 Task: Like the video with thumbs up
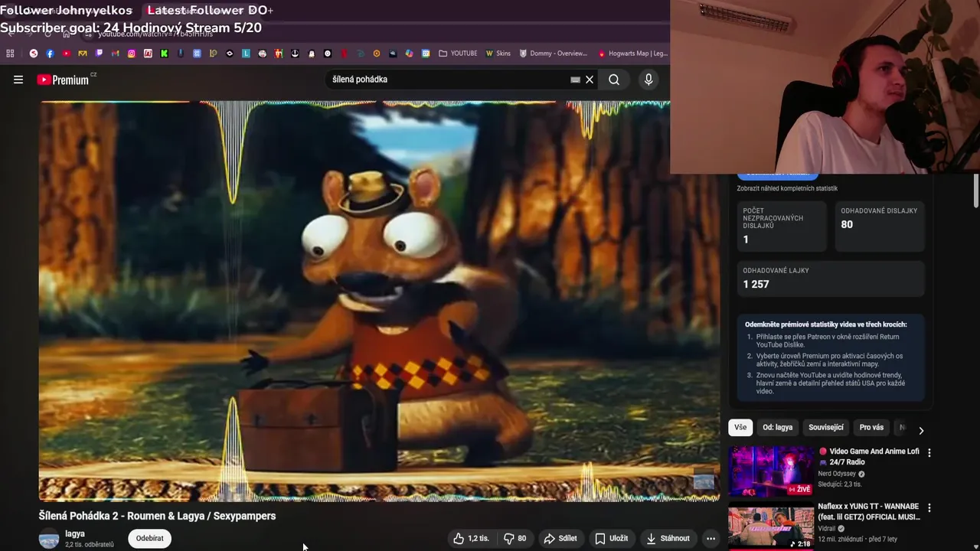click(470, 539)
